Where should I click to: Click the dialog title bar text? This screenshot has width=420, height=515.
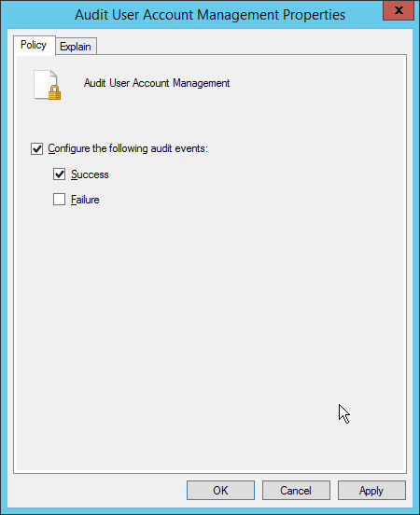pyautogui.click(x=210, y=15)
